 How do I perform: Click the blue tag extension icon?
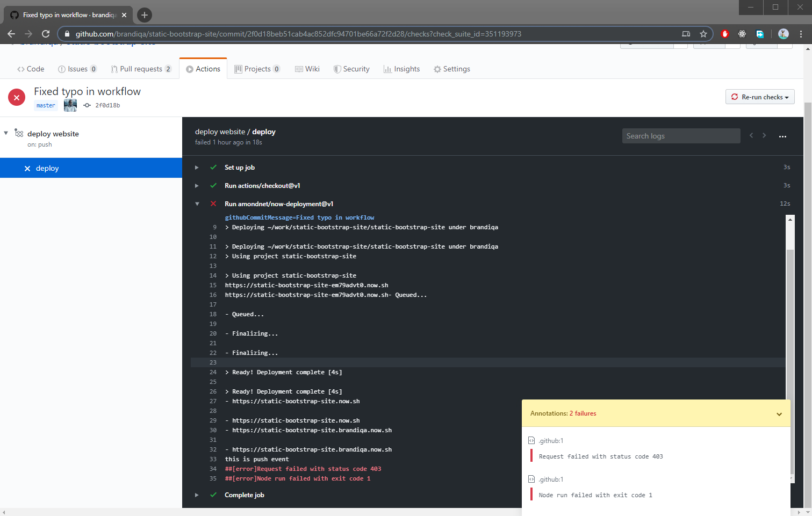(x=760, y=34)
